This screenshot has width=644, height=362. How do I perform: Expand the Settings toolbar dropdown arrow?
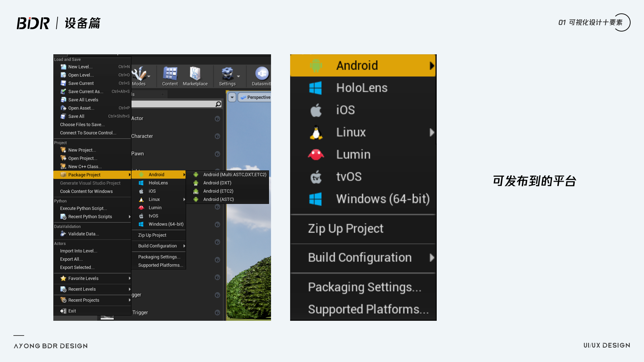coord(238,76)
